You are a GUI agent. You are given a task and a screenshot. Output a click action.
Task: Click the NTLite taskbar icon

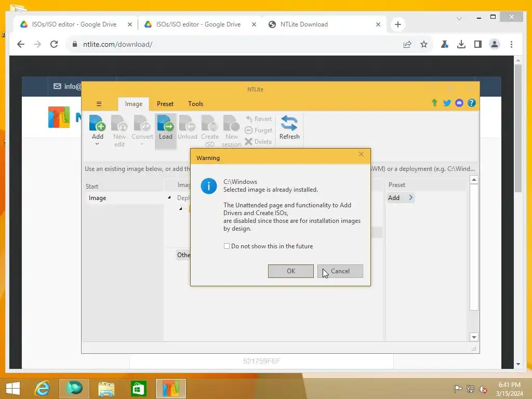tap(170, 388)
